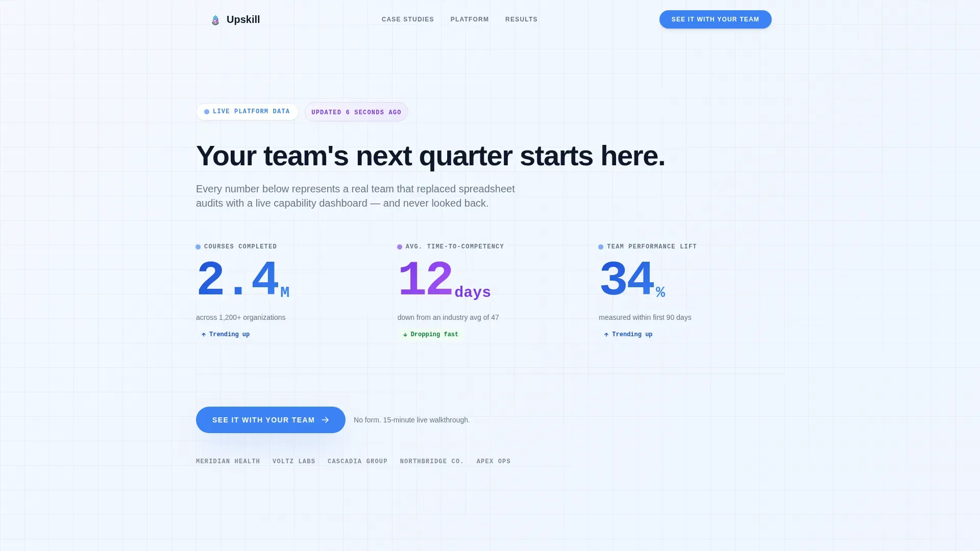Click the Dropping fast tag
This screenshot has width=980, height=551.
tap(430, 335)
